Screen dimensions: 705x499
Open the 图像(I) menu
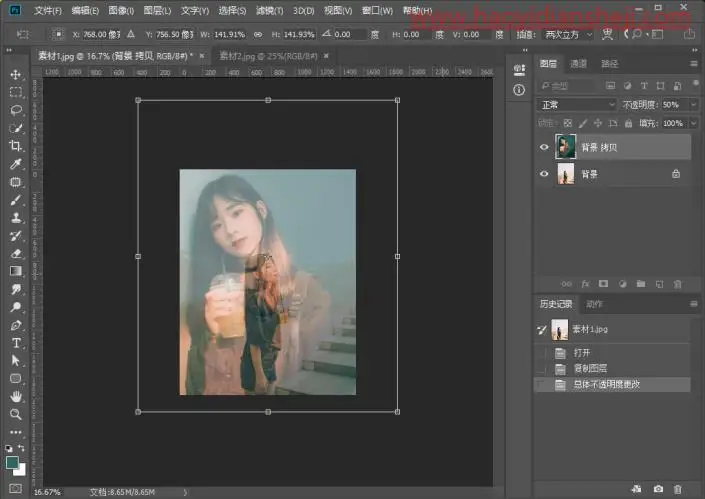[121, 10]
